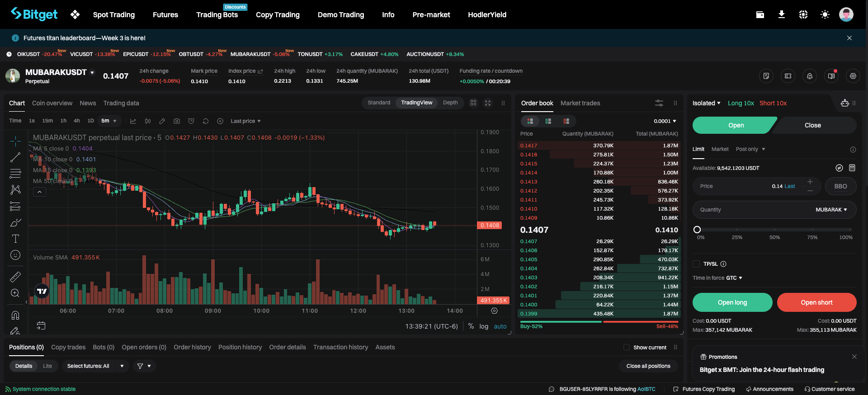Open the Futures menu
Viewport: 868px width, 395px height.
165,14
